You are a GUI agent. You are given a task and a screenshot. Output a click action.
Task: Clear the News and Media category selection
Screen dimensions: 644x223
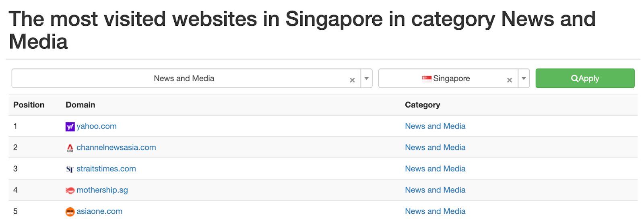[x=352, y=80]
